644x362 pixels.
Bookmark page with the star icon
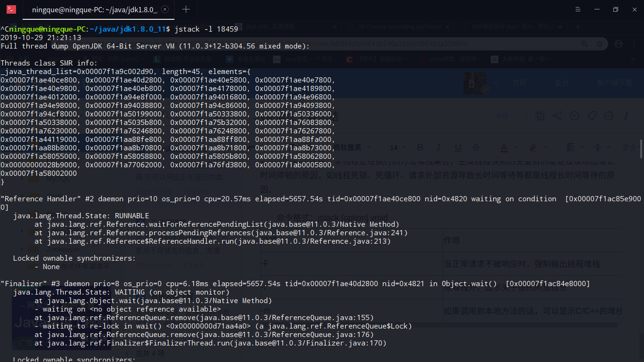coord(600,43)
